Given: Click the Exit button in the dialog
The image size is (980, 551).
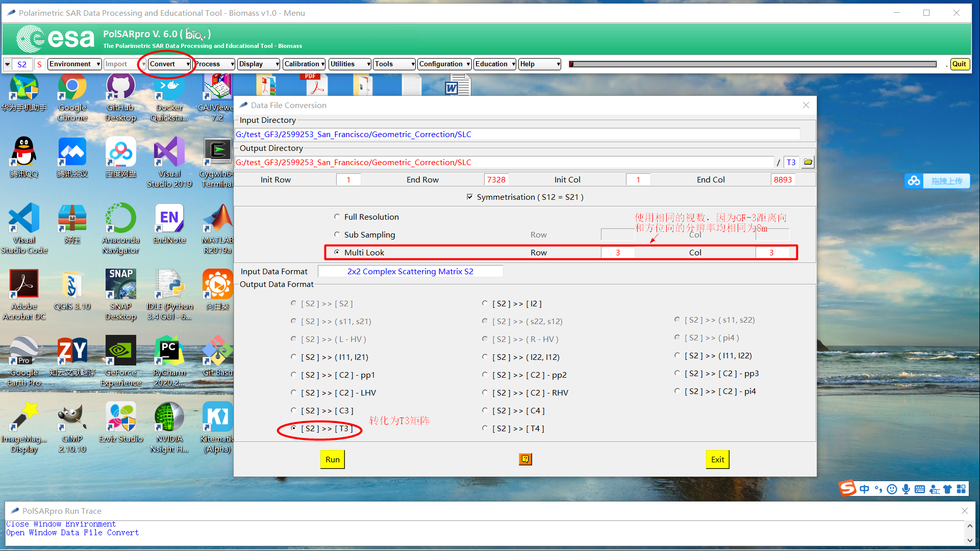Looking at the screenshot, I should coord(717,459).
